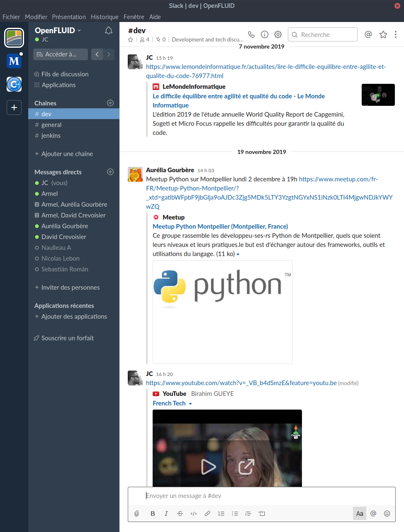Click the Accéder à... jump box
Image resolution: width=404 pixels, height=532 pixels.
[x=61, y=54]
